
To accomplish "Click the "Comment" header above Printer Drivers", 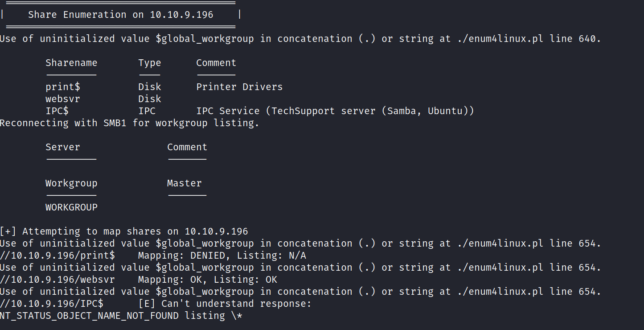I will 216,63.
